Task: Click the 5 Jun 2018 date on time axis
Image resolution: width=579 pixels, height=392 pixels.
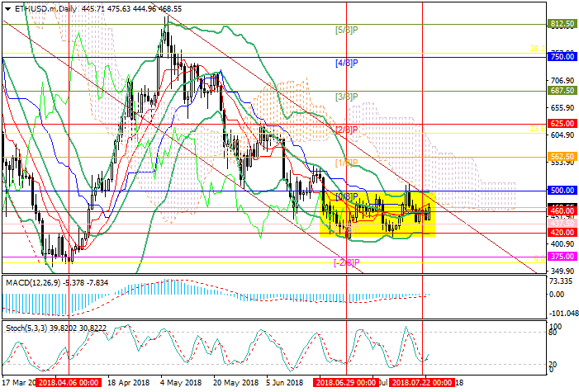Action: [285, 382]
